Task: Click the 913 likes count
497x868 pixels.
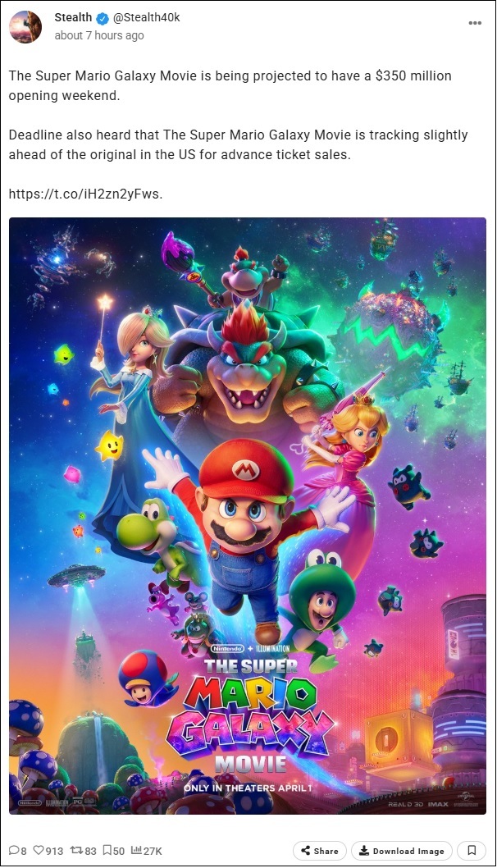Action: pos(54,850)
